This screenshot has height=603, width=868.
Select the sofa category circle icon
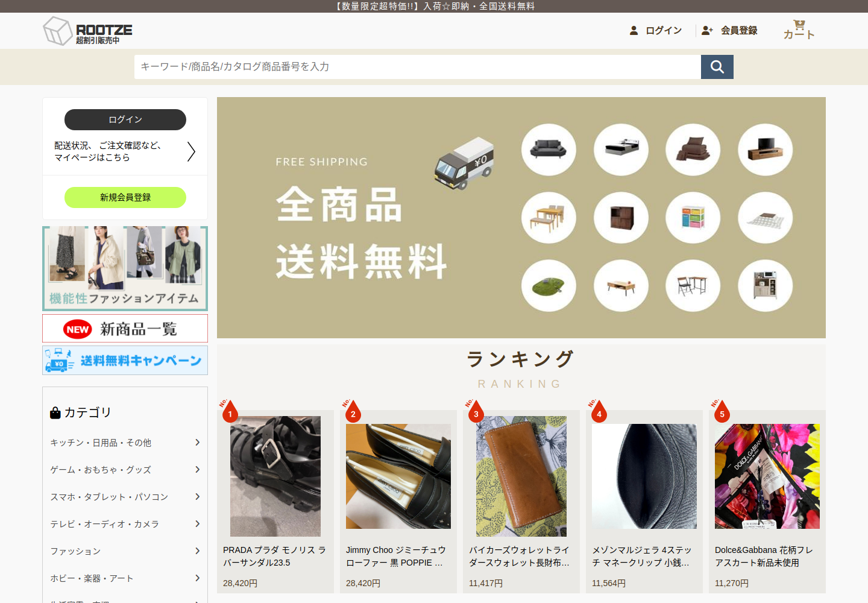[549, 150]
